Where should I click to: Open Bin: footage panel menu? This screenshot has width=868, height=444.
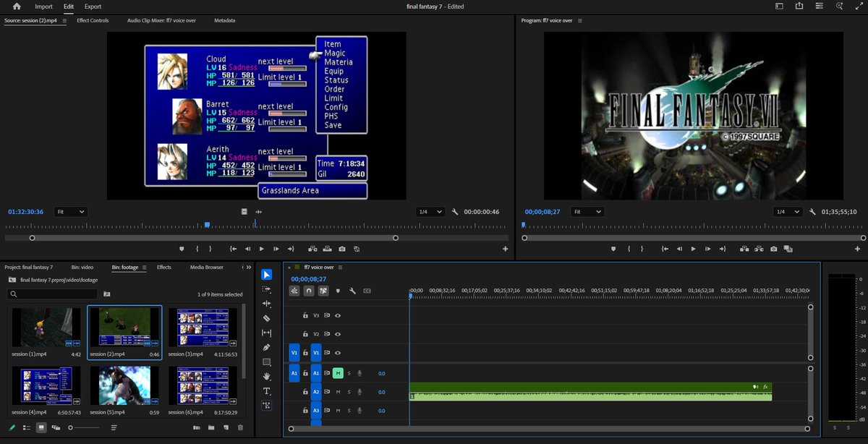coord(144,267)
